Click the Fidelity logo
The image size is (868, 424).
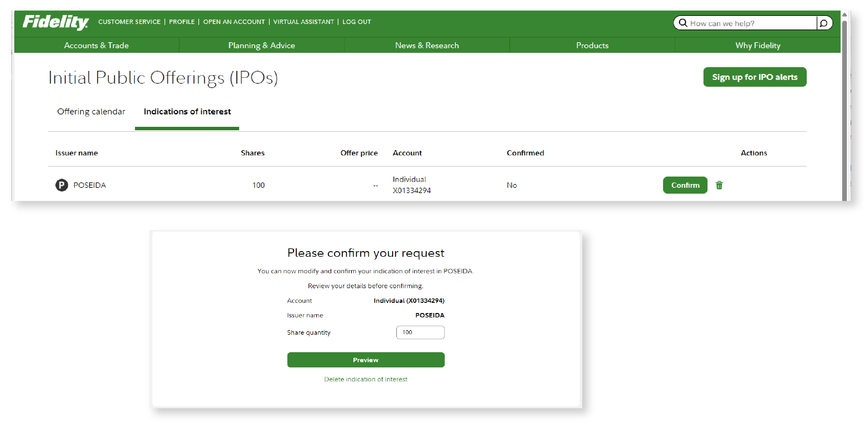tap(56, 22)
